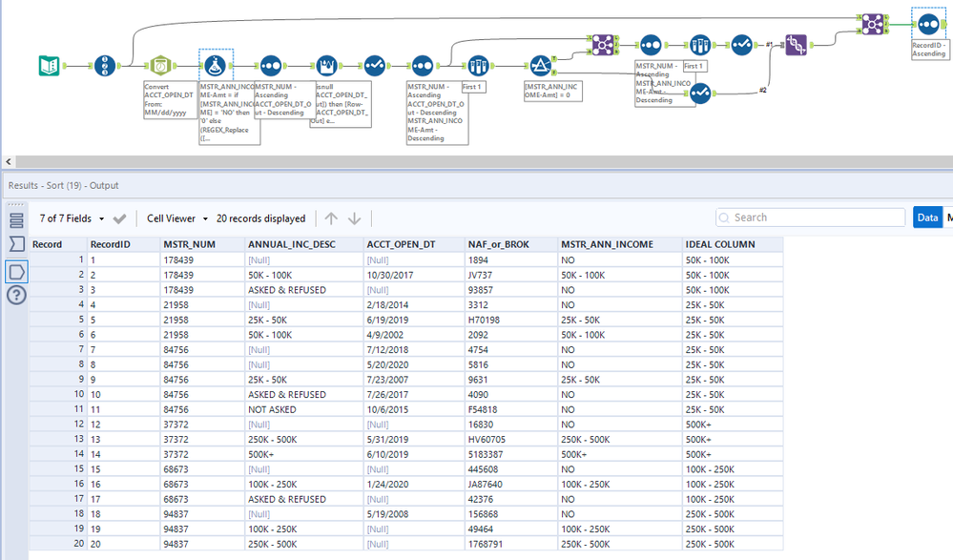The image size is (953, 560).
Task: Go to previous record with up arrow
Action: pyautogui.click(x=332, y=218)
